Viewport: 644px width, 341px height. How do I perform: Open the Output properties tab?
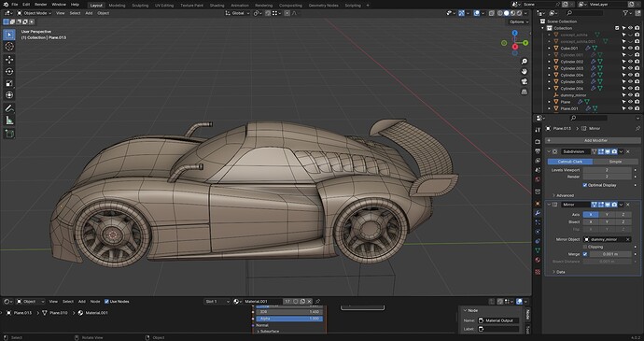click(538, 151)
